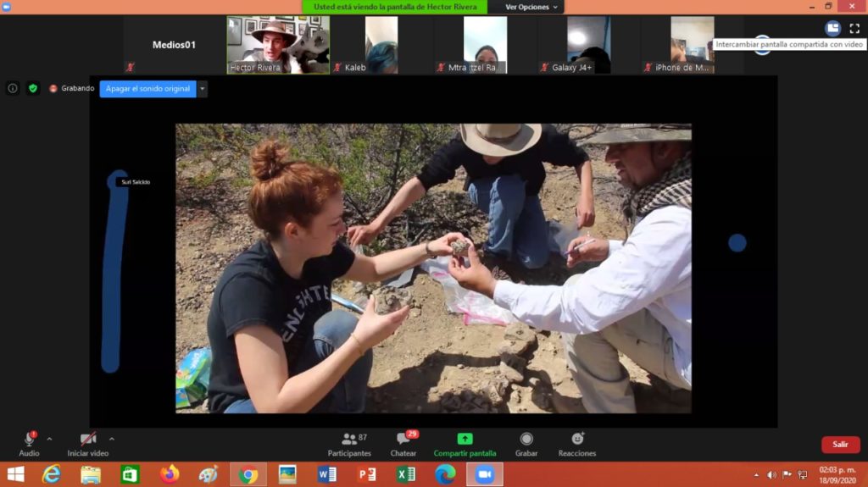Swap shared screen with video icon
This screenshot has height=487, width=868.
point(832,28)
